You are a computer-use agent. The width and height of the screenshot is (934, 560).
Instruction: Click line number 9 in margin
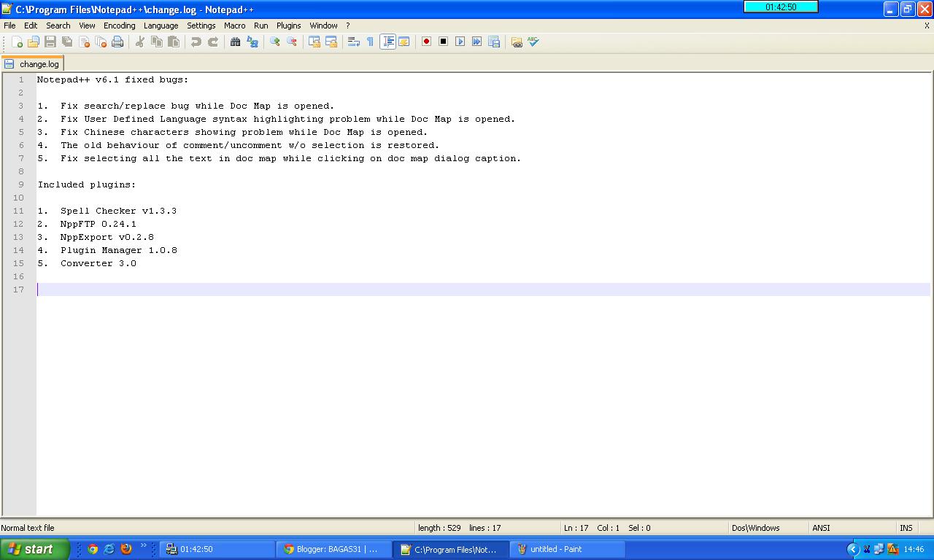pyautogui.click(x=20, y=184)
